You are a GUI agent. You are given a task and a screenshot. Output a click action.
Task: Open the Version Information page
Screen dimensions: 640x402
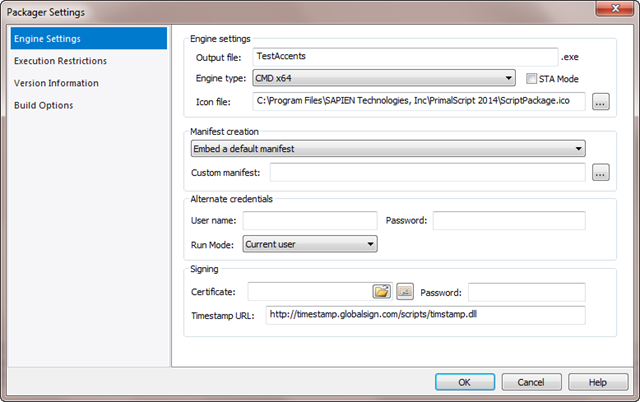click(x=56, y=83)
